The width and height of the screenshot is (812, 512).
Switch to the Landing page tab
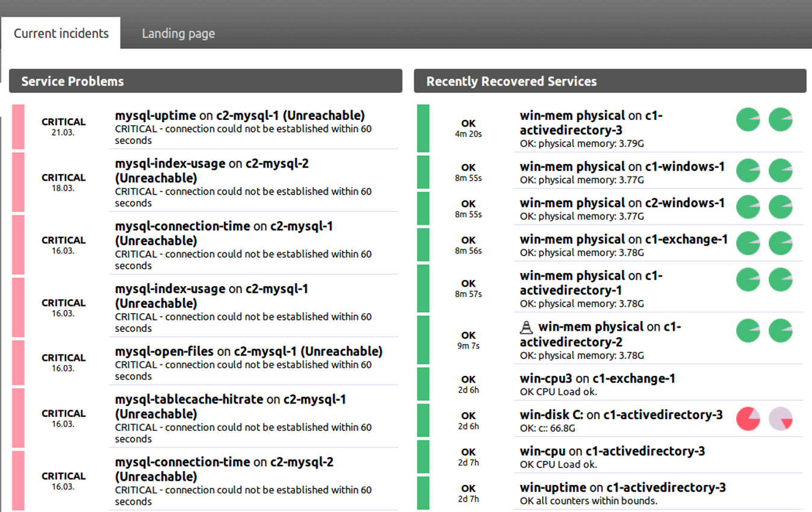coord(178,34)
